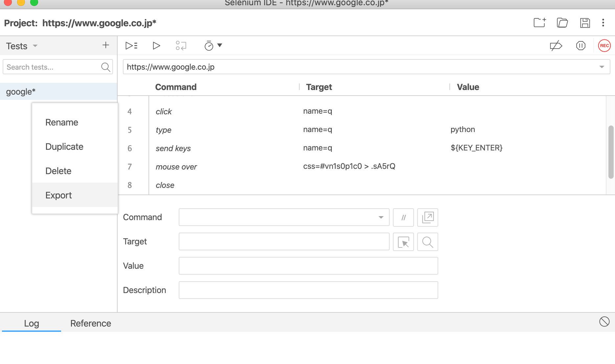Add a new test with plus icon

(106, 45)
